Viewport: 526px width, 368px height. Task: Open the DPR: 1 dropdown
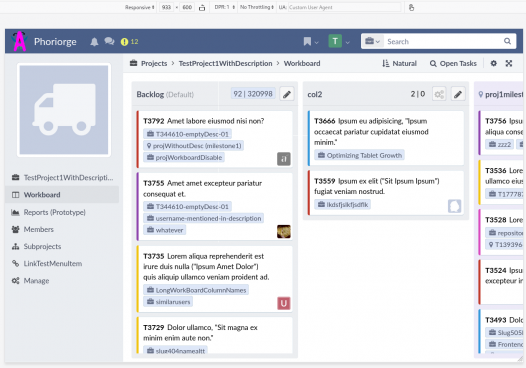pos(224,7)
